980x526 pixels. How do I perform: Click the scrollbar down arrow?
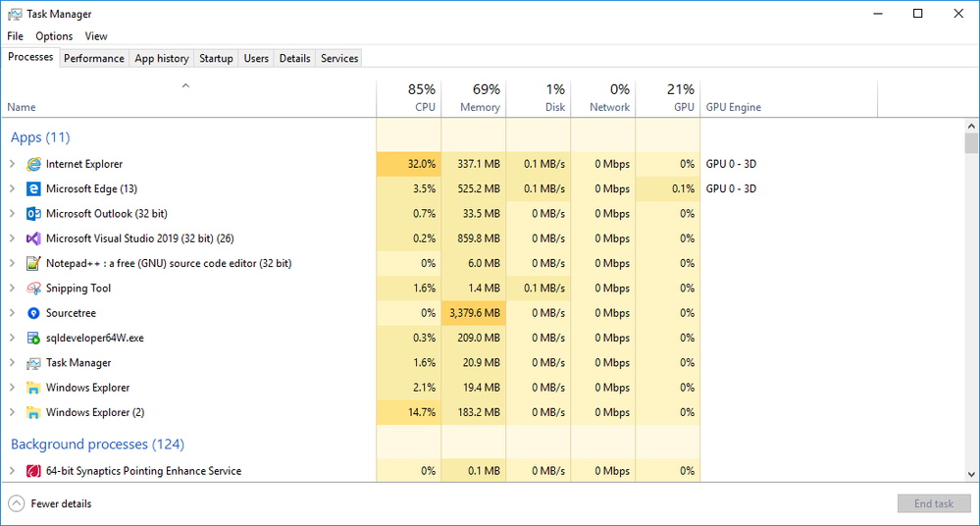coord(971,474)
